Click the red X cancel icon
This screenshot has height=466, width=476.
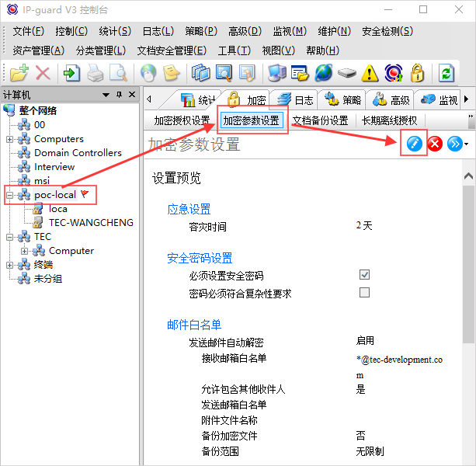tap(435, 144)
